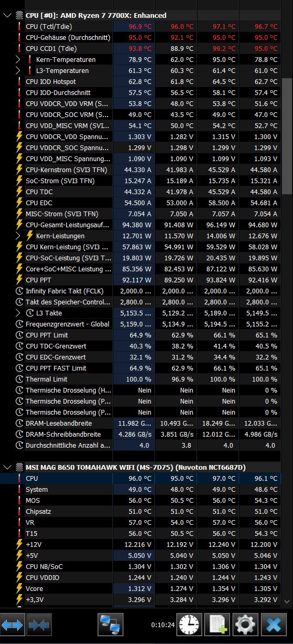This screenshot has height=644, width=293.
Task: Click lightning icon beside Vcore row
Action: [x=19, y=588]
